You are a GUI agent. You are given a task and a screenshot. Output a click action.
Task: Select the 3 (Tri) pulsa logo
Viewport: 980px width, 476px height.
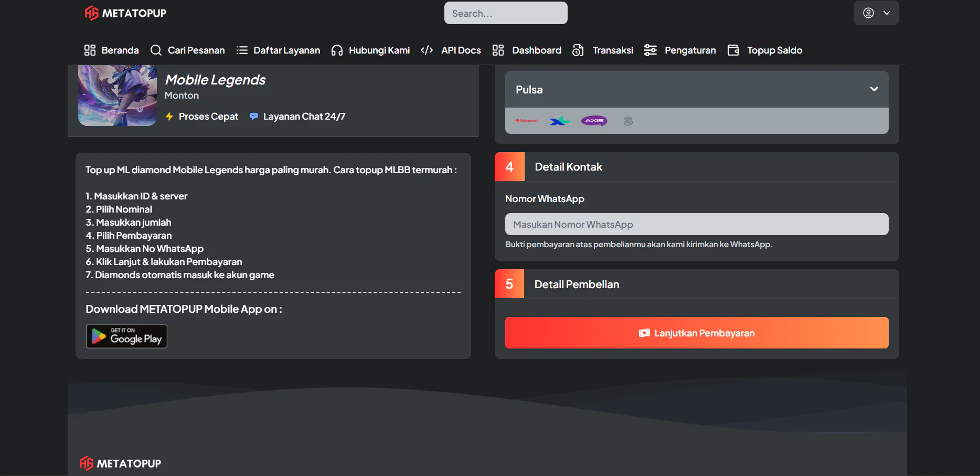point(628,121)
